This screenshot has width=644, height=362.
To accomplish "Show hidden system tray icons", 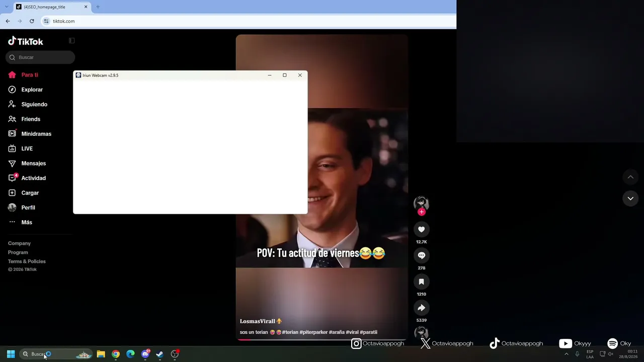I will tap(566, 354).
